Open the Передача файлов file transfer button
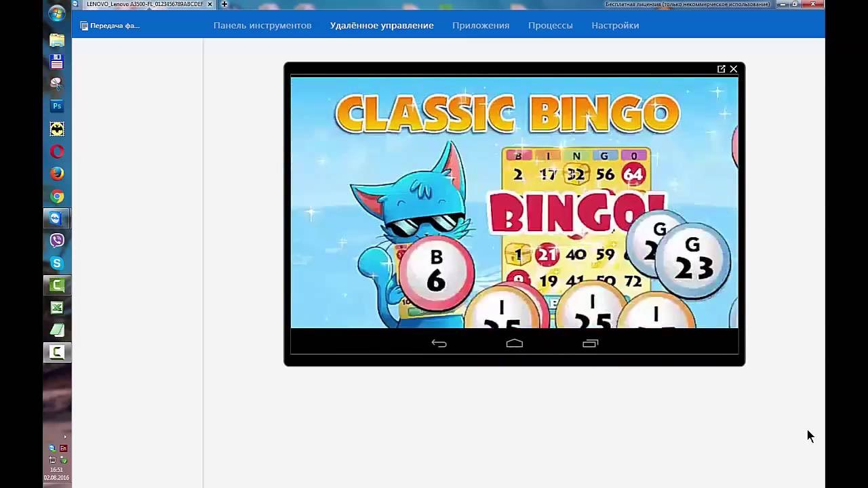Screen dimensions: 868x488 pos(110,26)
